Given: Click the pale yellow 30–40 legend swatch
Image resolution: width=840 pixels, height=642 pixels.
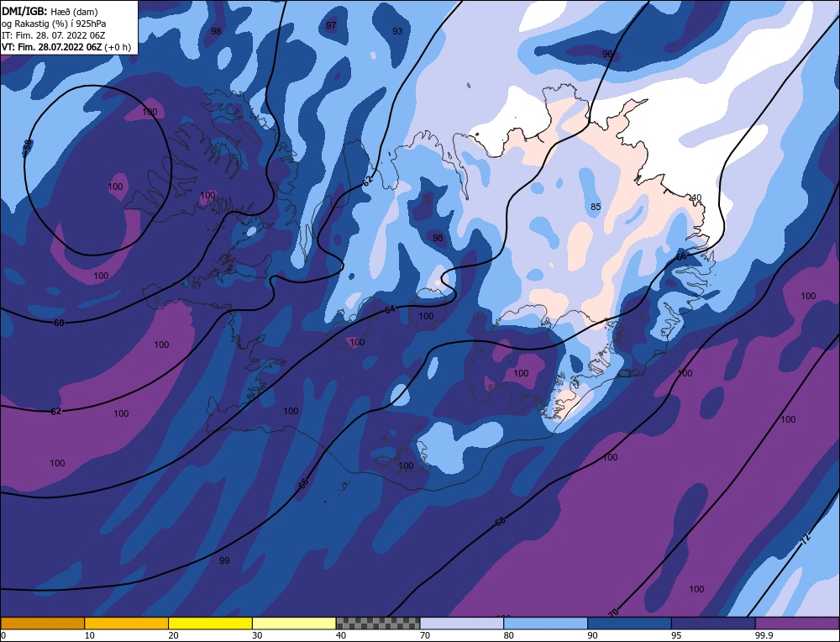Looking at the screenshot, I should (294, 624).
